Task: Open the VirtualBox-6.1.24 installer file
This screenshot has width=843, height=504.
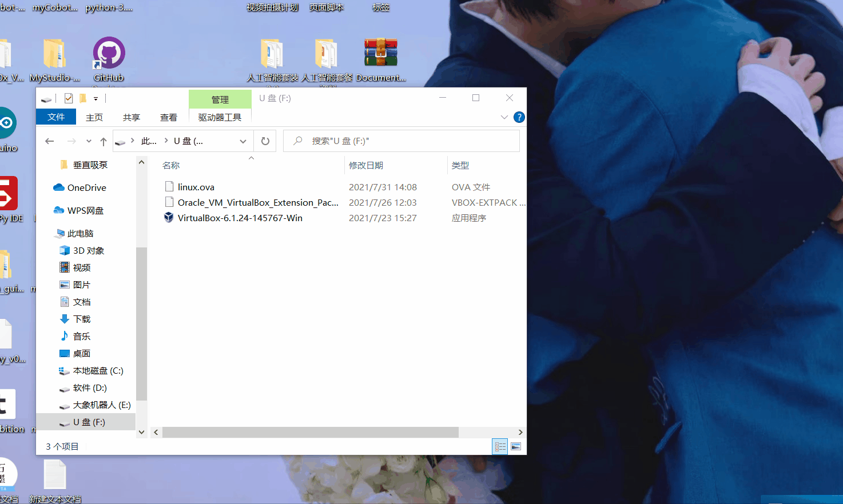Action: pos(240,218)
